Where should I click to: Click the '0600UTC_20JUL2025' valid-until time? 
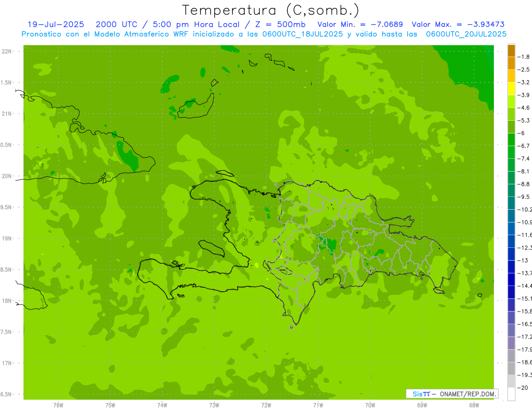pyautogui.click(x=466, y=34)
